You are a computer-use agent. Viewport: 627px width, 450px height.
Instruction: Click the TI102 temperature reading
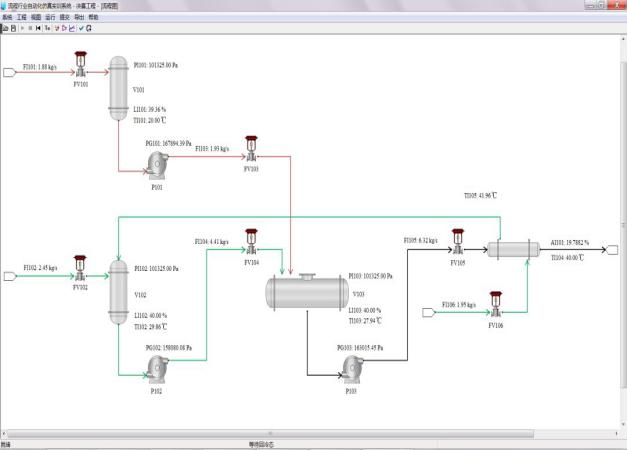[x=151, y=327]
